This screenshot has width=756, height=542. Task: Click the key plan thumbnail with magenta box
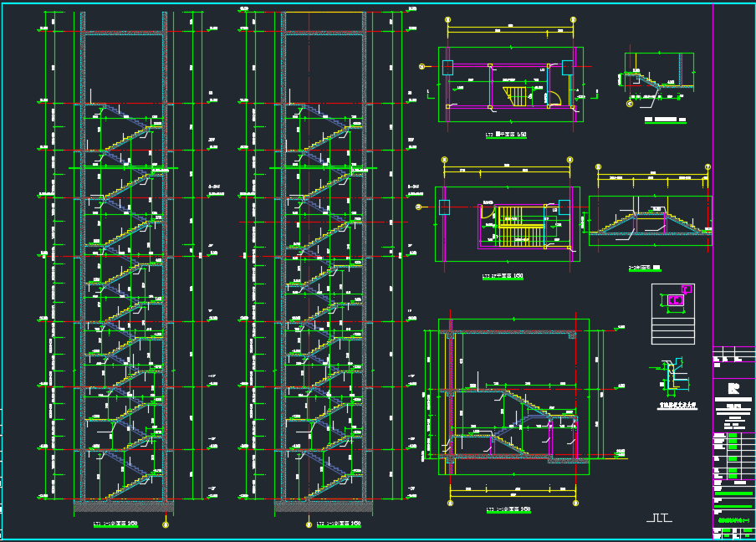click(x=673, y=314)
